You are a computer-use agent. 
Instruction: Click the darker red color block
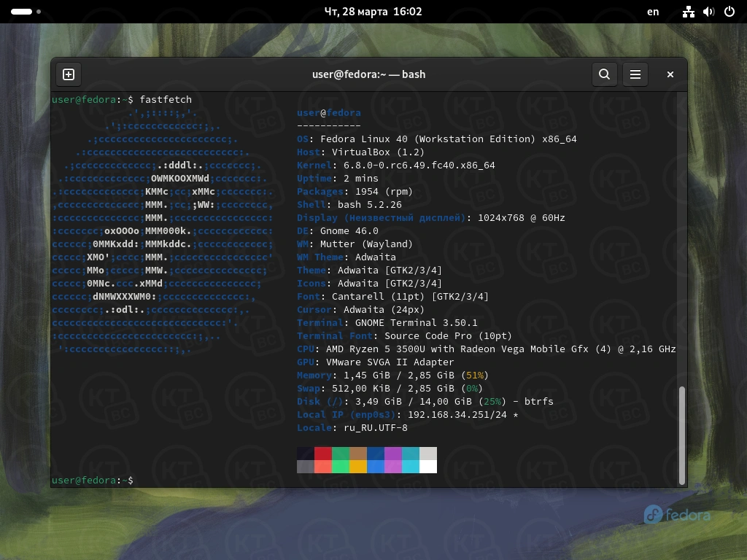coord(323,454)
